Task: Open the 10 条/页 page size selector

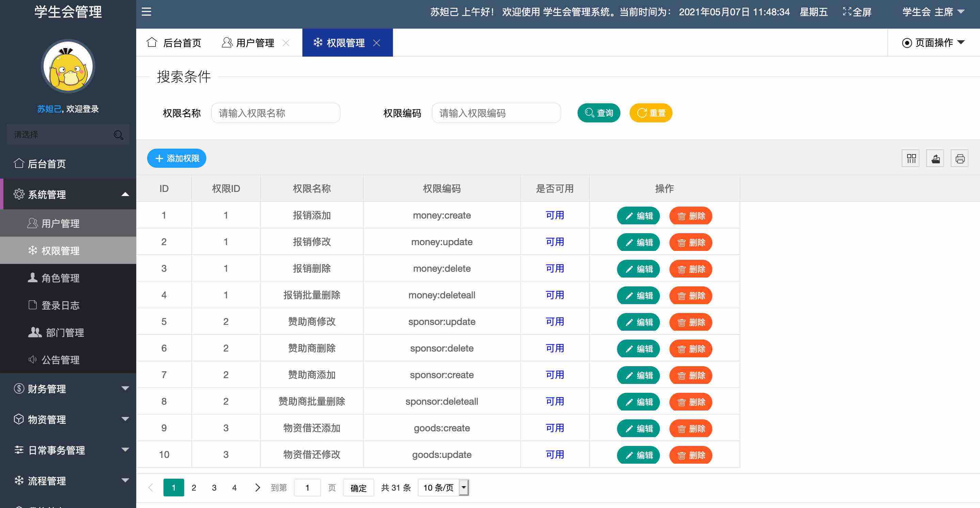Action: pos(443,488)
